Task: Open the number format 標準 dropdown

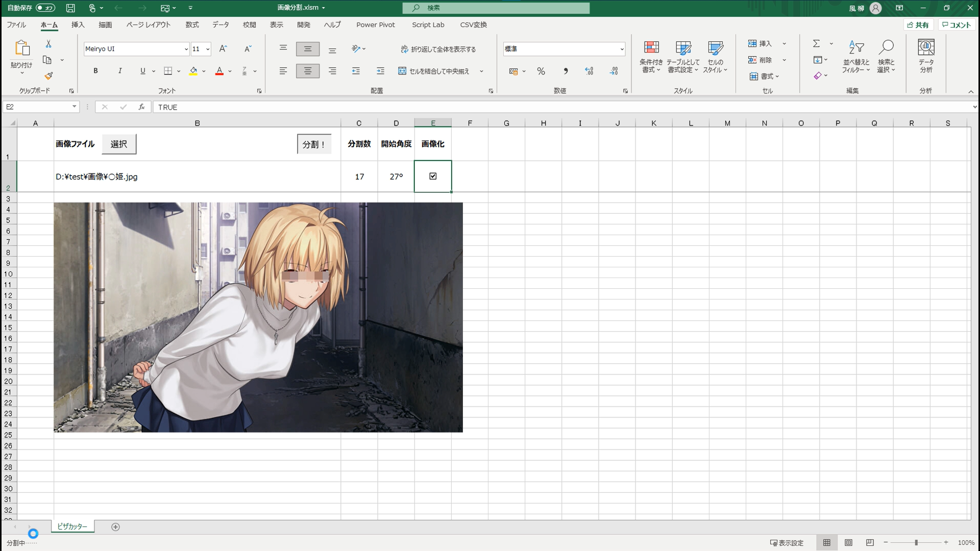Action: [x=622, y=49]
